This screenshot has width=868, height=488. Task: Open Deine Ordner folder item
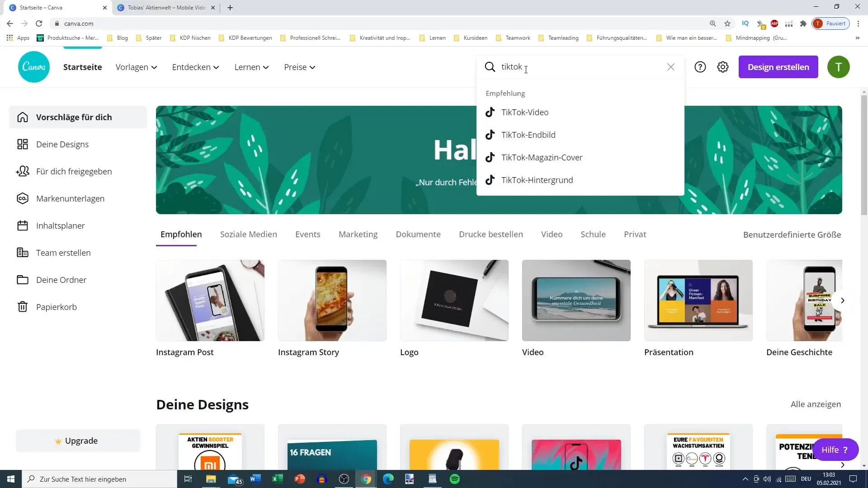[x=78, y=280]
